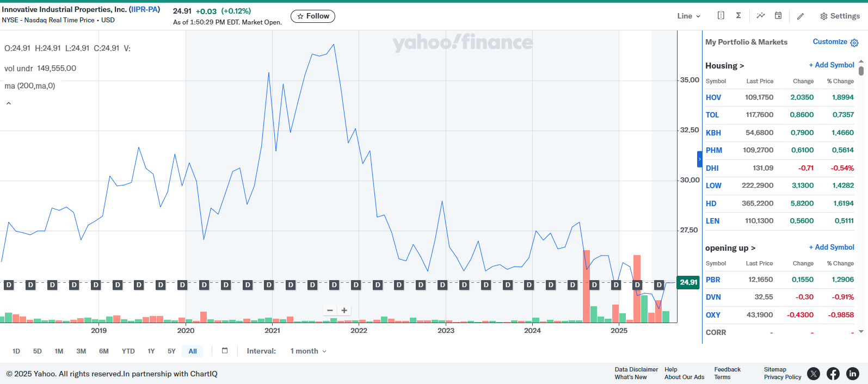Click the sigma statistics icon
Screen dimensions: 868x384
coord(738,16)
